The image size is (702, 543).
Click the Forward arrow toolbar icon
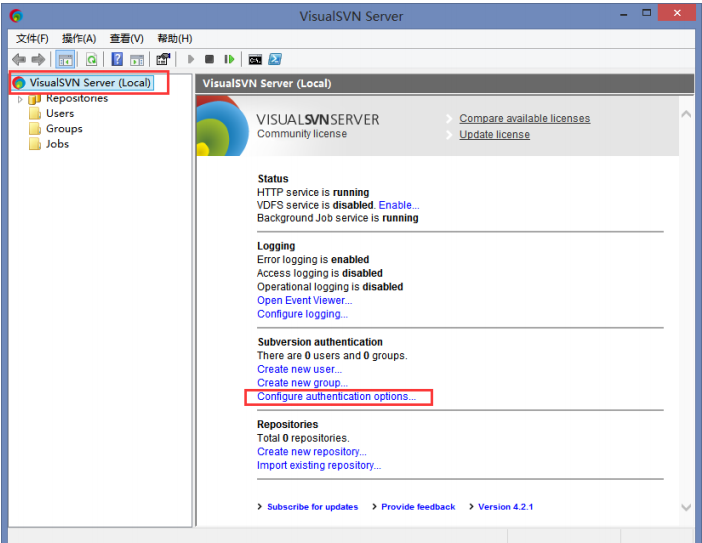(x=39, y=59)
